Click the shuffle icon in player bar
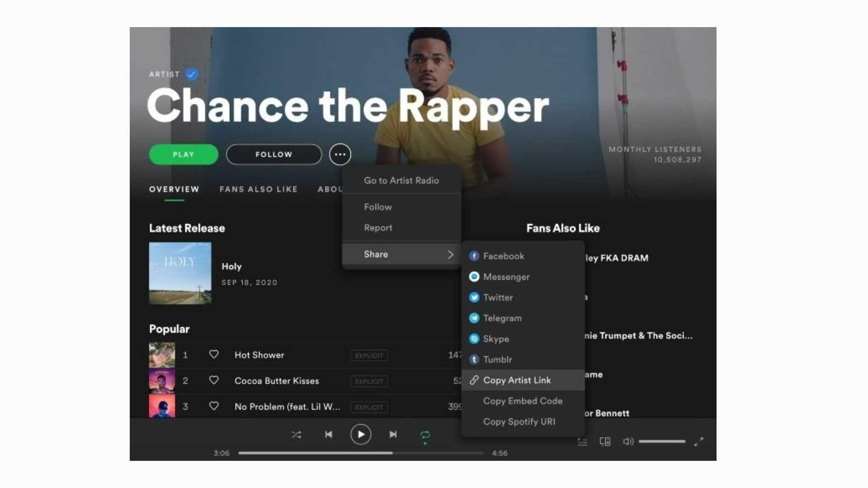868x488 pixels. 297,435
